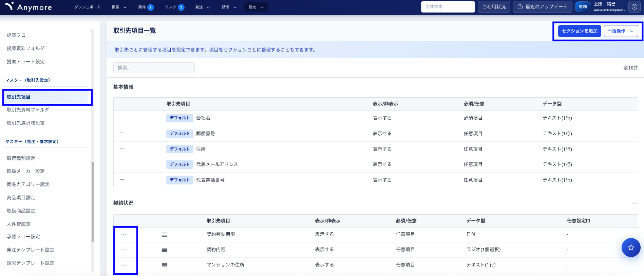Open 商品項目設定 in sidebar
Screen dimensions: 644x276
click(x=21, y=198)
